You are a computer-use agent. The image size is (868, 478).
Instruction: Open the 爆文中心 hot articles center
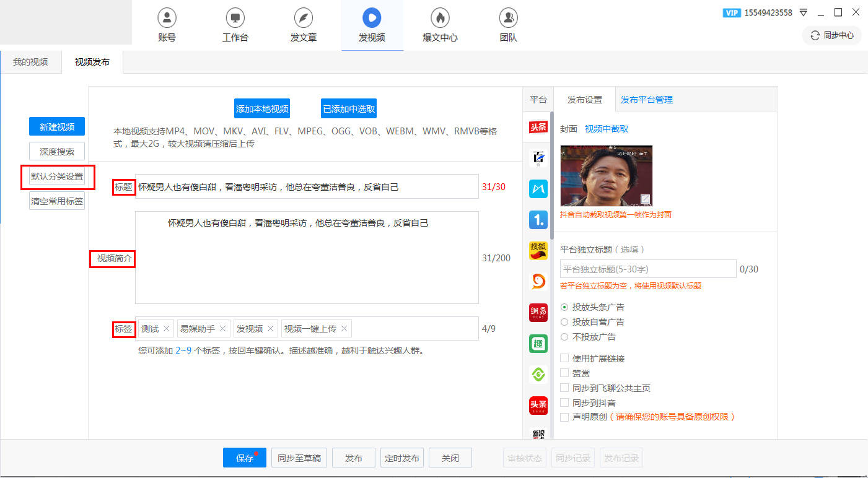tap(439, 25)
